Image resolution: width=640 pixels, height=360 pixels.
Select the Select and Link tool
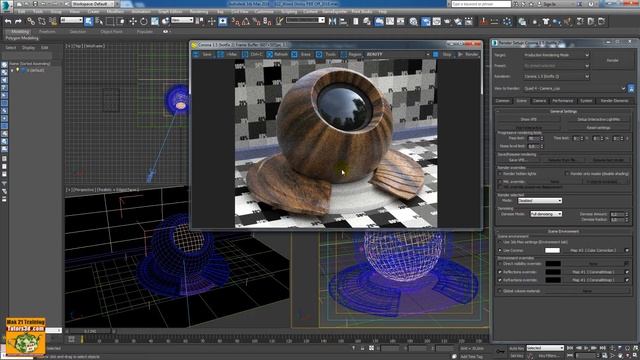point(31,22)
